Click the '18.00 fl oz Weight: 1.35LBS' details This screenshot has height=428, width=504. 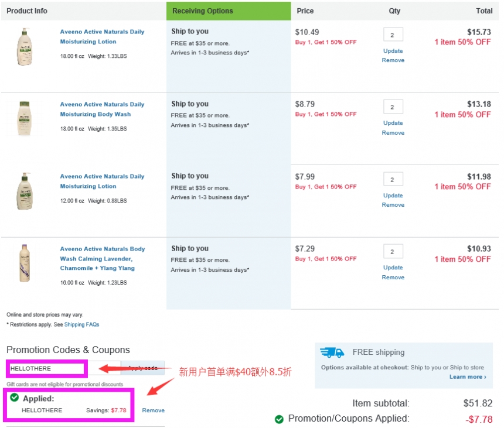94,129
